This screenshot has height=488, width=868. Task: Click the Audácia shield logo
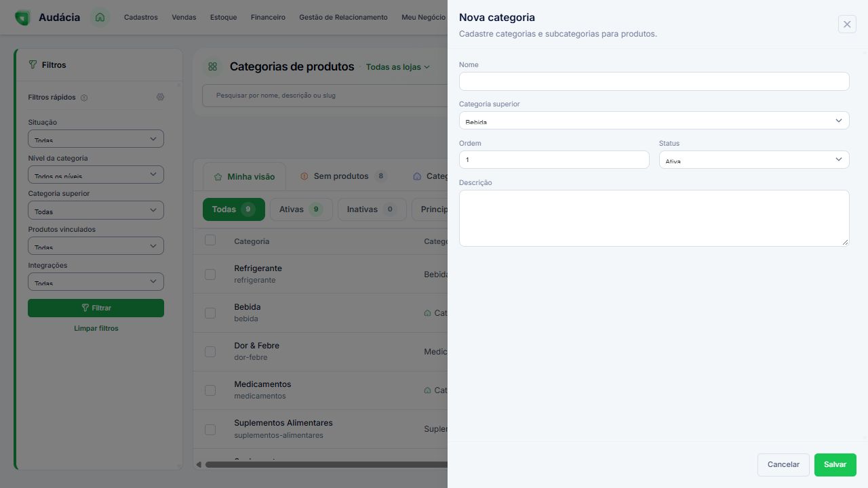tap(22, 18)
